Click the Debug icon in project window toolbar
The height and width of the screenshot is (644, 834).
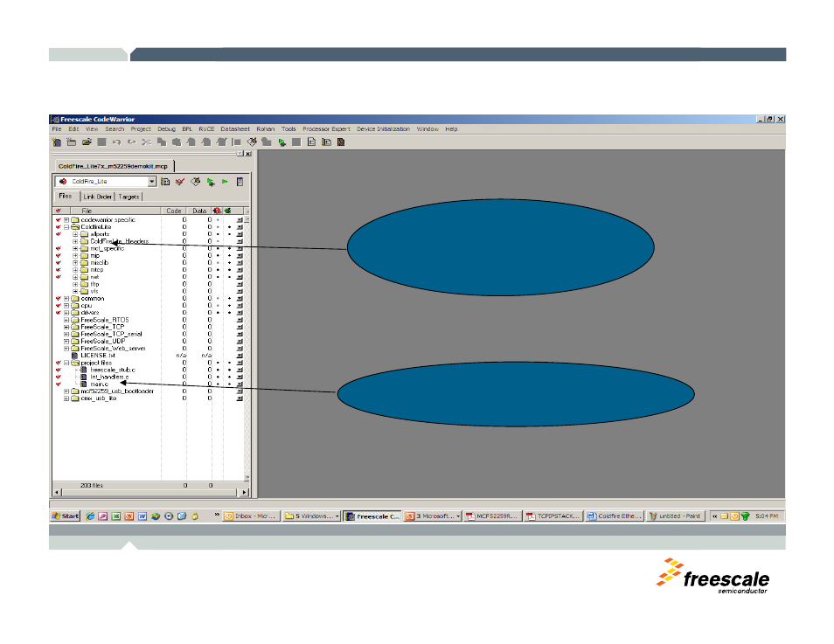click(x=211, y=182)
